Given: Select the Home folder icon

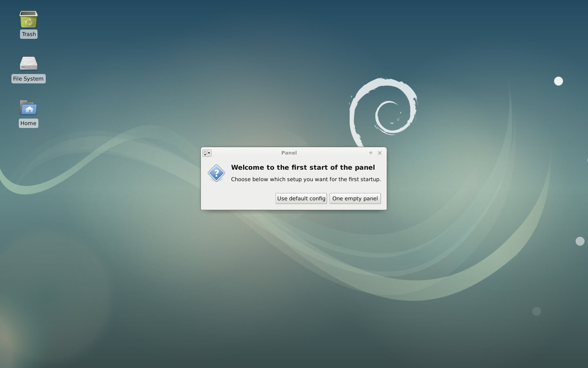Looking at the screenshot, I should pyautogui.click(x=29, y=108).
